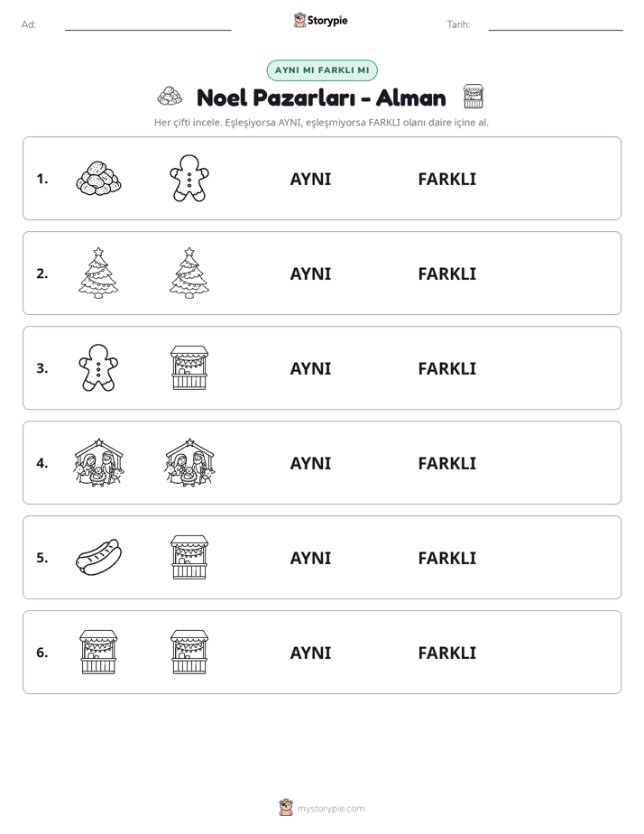The height and width of the screenshot is (834, 644).
Task: Click the Ad name input line
Action: [148, 24]
